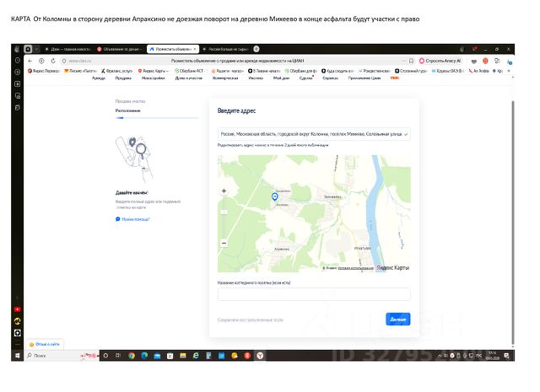Viewport: 540px width, 392px height.
Task: Click the Расположение step label
Action: [x=127, y=110]
